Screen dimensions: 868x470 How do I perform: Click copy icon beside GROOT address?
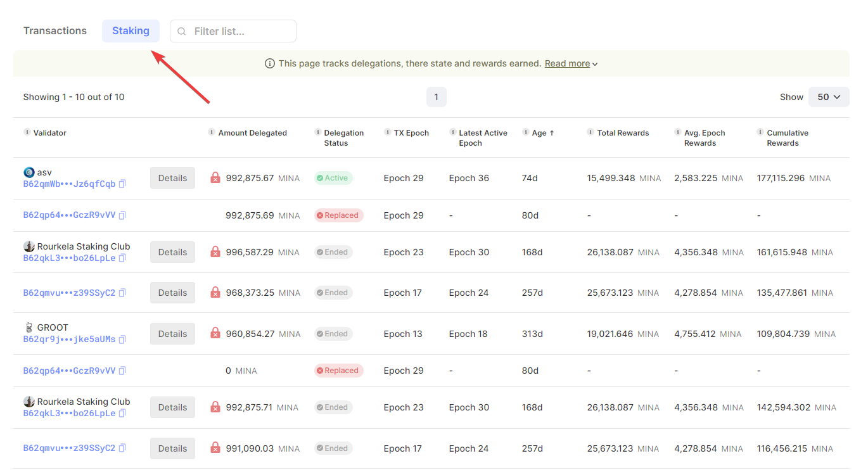(x=122, y=340)
